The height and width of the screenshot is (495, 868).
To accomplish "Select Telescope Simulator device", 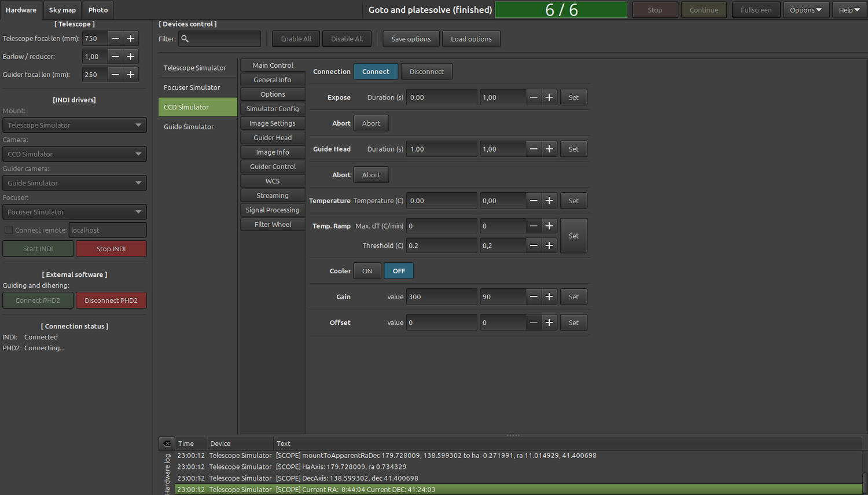I will pyautogui.click(x=198, y=68).
